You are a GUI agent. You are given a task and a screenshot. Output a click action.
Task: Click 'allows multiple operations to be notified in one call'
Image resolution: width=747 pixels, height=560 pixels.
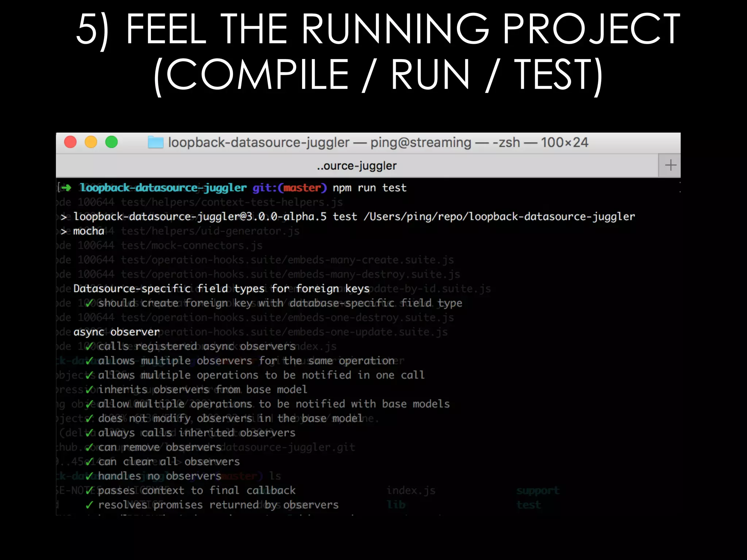[261, 375]
